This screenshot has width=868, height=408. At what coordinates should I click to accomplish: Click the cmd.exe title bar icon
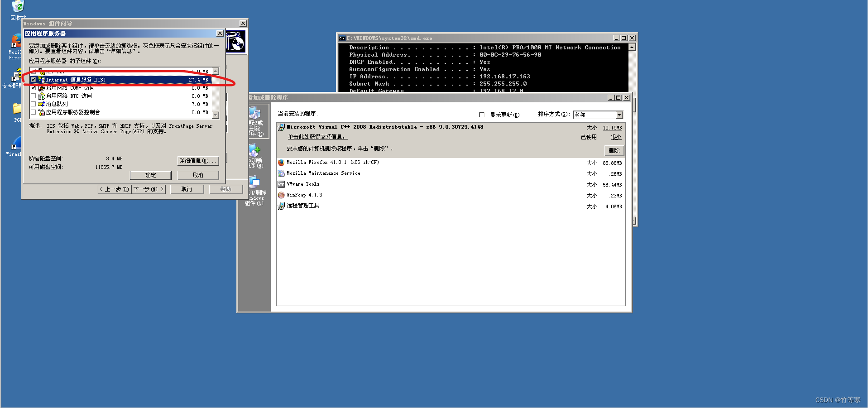coord(342,38)
